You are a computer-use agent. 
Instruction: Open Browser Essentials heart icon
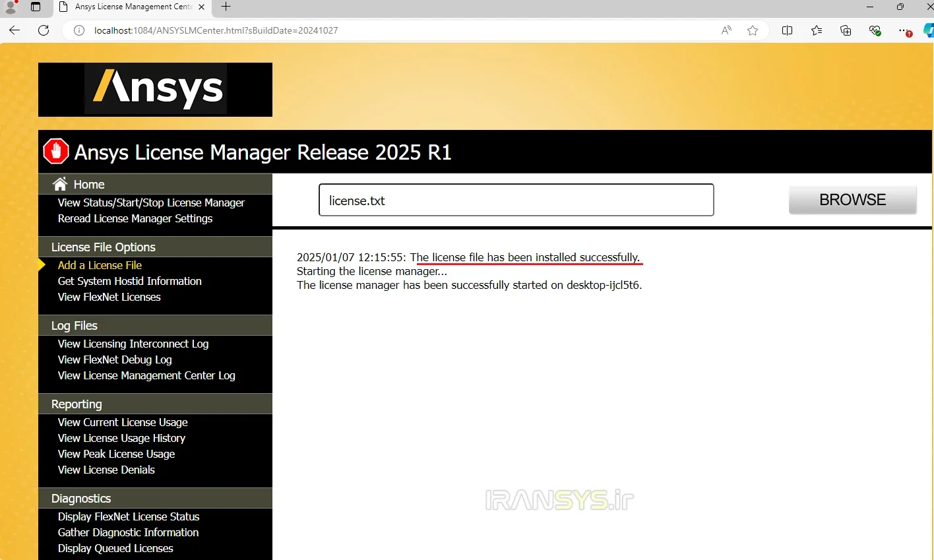click(875, 30)
